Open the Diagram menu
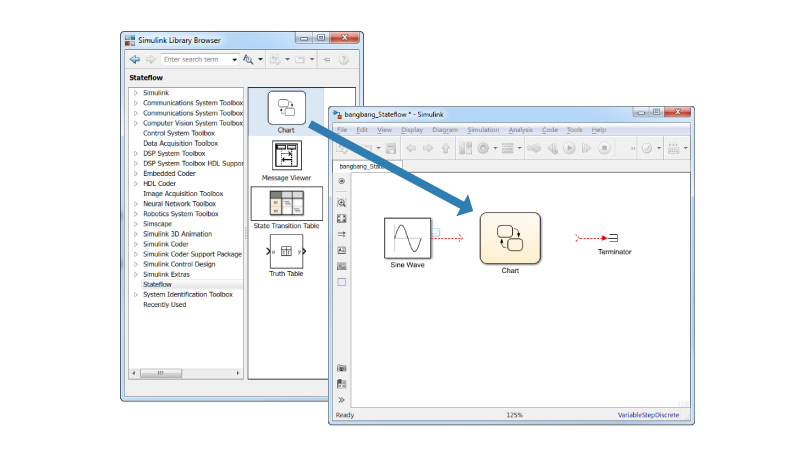Image resolution: width=800 pixels, height=450 pixels. [445, 130]
